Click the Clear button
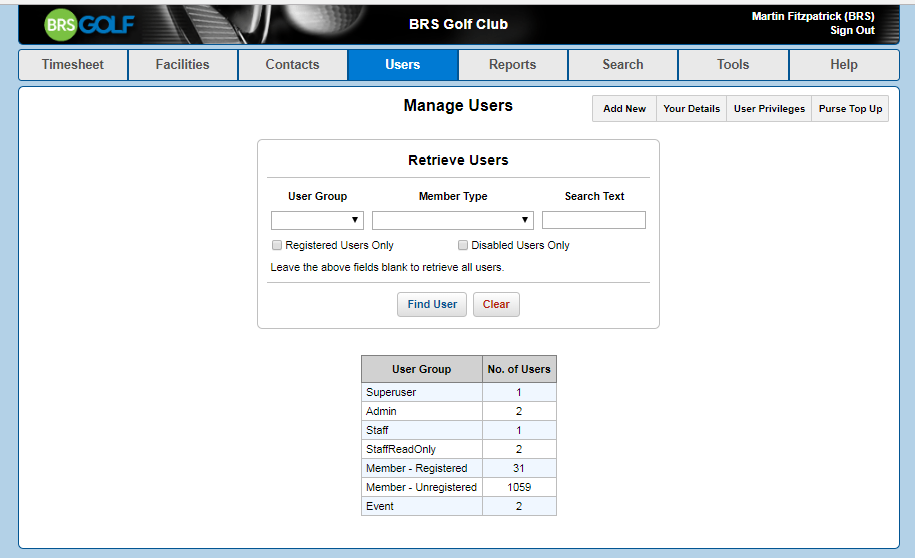Screen dimensions: 915x558 [x=496, y=304]
